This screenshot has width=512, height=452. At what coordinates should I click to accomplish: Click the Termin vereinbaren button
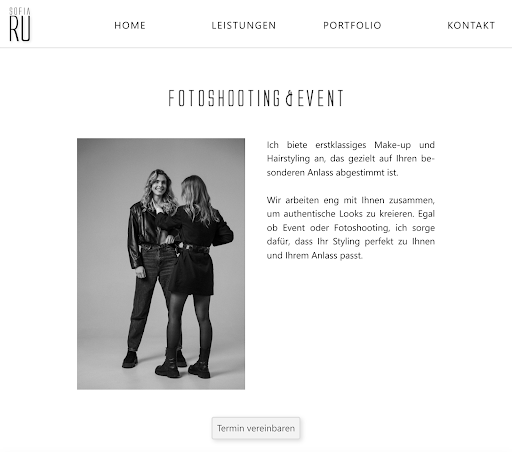(256, 428)
